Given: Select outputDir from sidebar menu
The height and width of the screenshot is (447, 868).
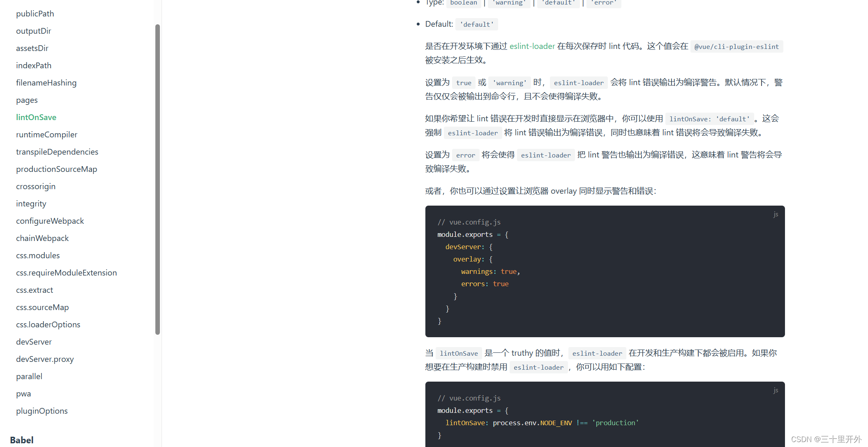Looking at the screenshot, I should tap(34, 30).
